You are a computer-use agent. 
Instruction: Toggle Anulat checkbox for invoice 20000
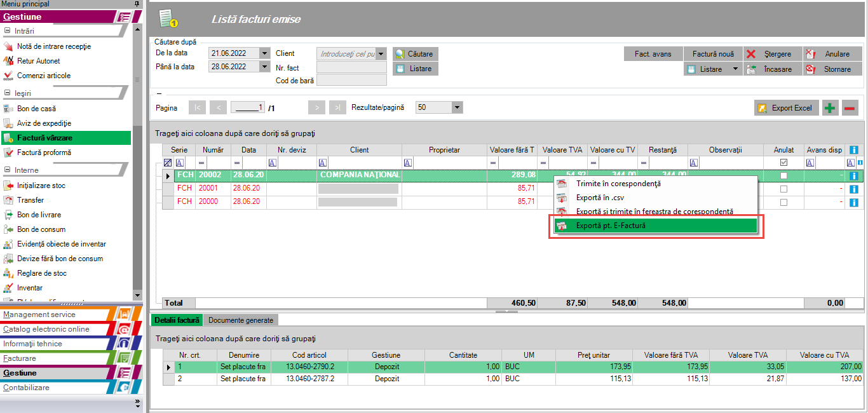click(x=783, y=203)
